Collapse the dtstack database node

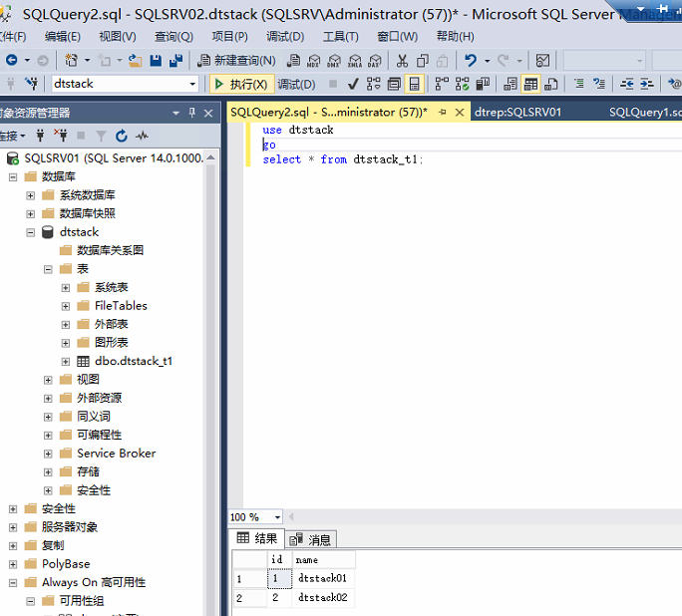[x=31, y=232]
